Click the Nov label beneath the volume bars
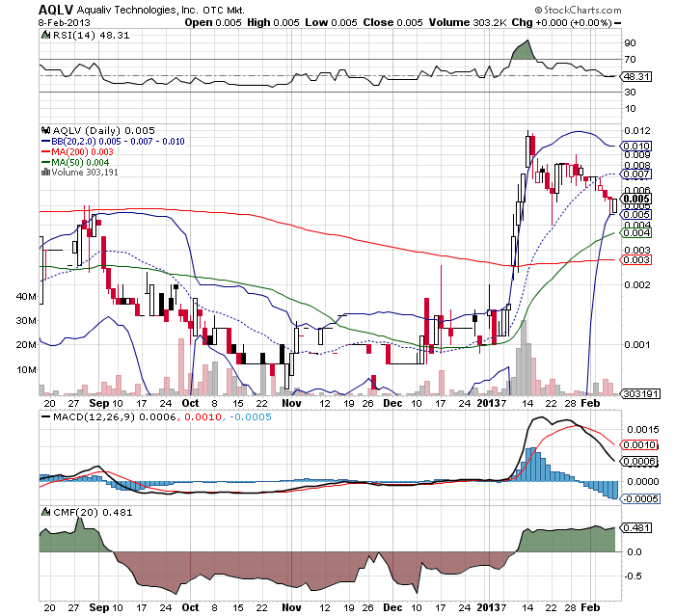Screen dimensions: 675x616 [291, 403]
